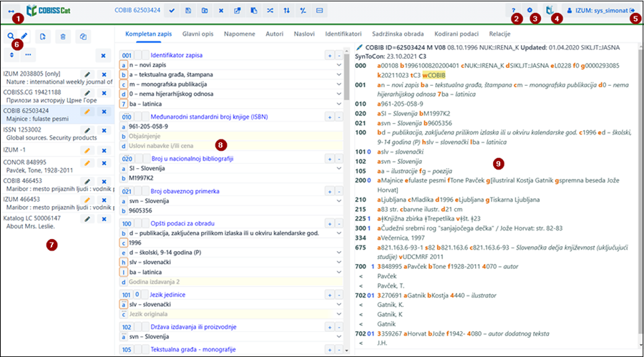Click the copy documents icon in left panel
The width and height of the screenshot is (644, 357).
[x=83, y=36]
